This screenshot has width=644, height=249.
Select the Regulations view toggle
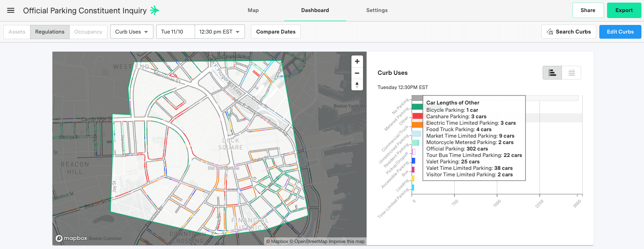tap(50, 32)
